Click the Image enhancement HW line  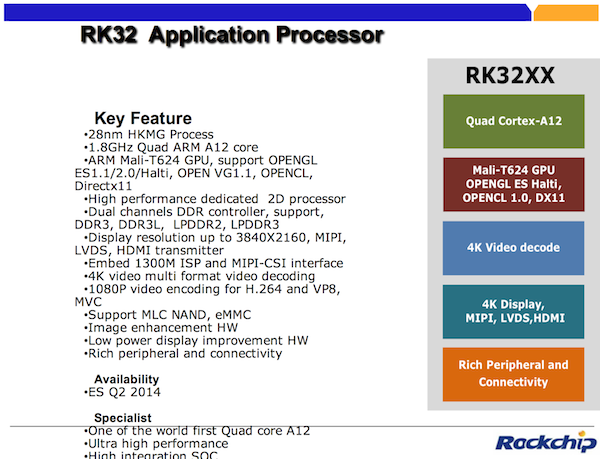pyautogui.click(x=161, y=328)
